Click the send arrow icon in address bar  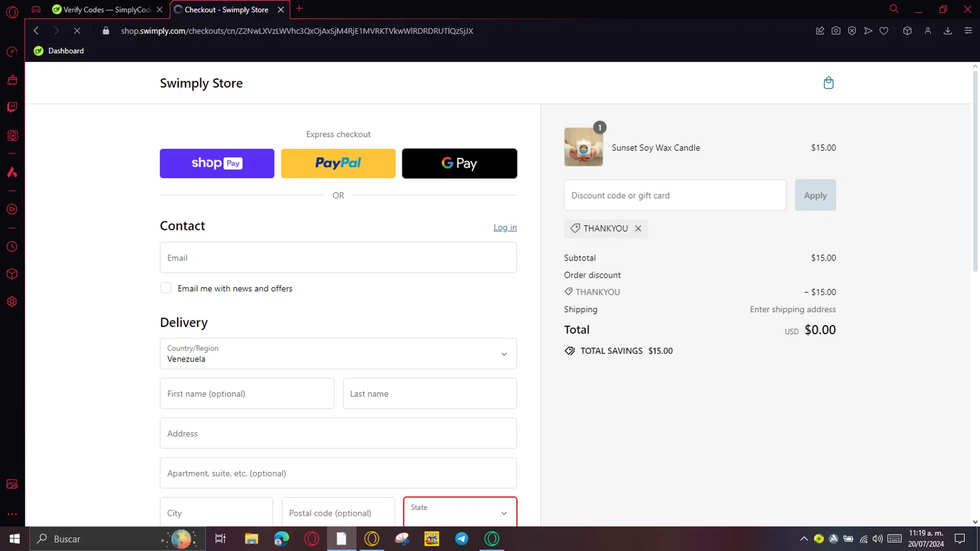pos(868,31)
